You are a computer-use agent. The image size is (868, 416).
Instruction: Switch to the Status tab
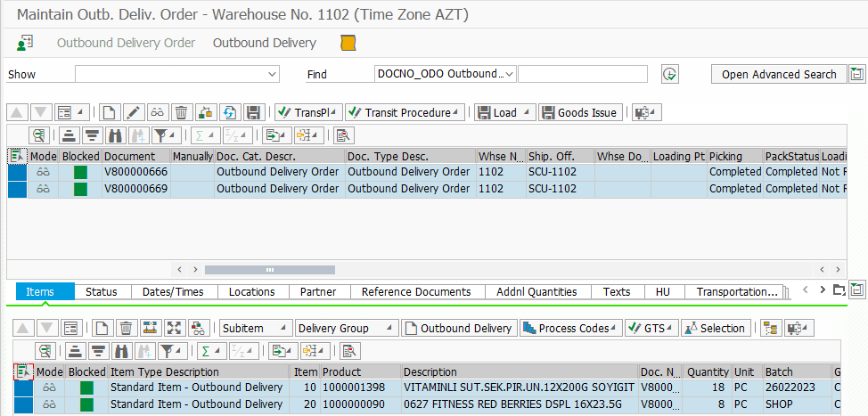101,291
